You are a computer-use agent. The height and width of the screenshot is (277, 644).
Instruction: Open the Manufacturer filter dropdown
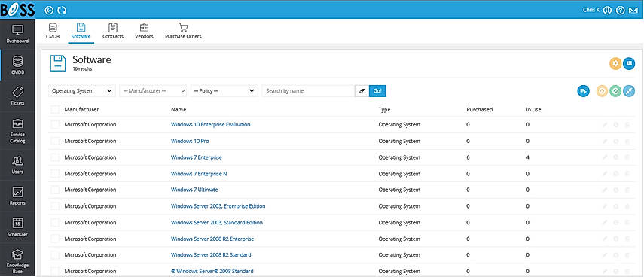[153, 90]
